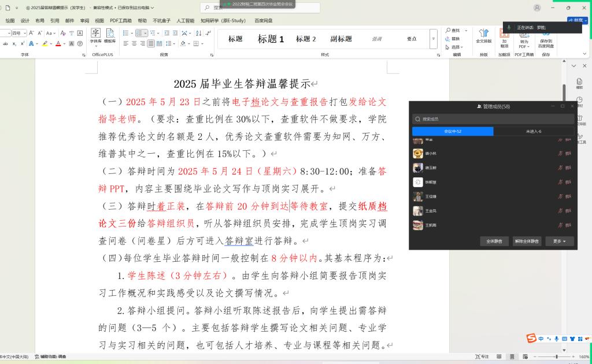Viewport: 592px width, 364px height.
Task: Toggle microphone mute for 王金凤
Action: (560, 211)
